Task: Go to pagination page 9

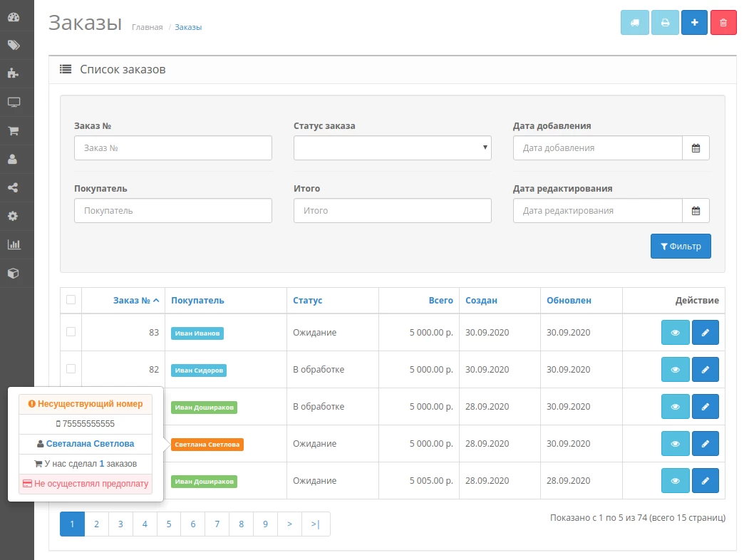Action: click(x=265, y=524)
